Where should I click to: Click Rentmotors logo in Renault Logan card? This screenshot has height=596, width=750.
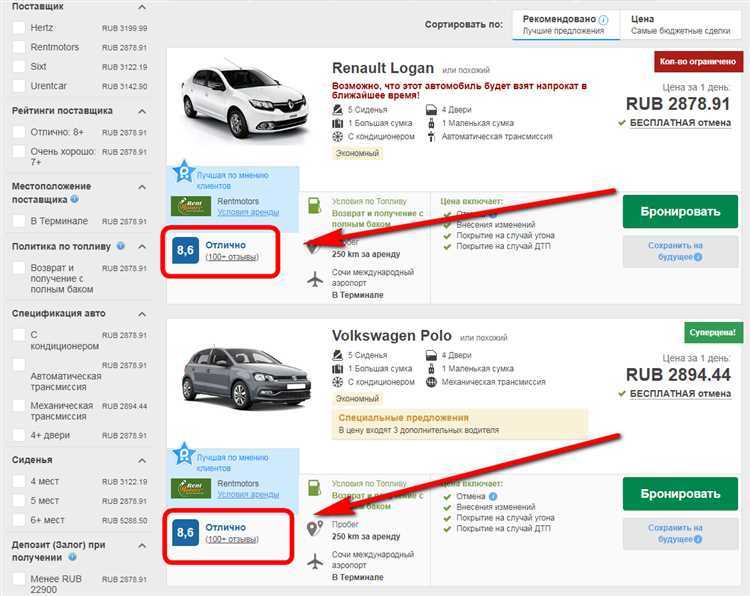191,206
